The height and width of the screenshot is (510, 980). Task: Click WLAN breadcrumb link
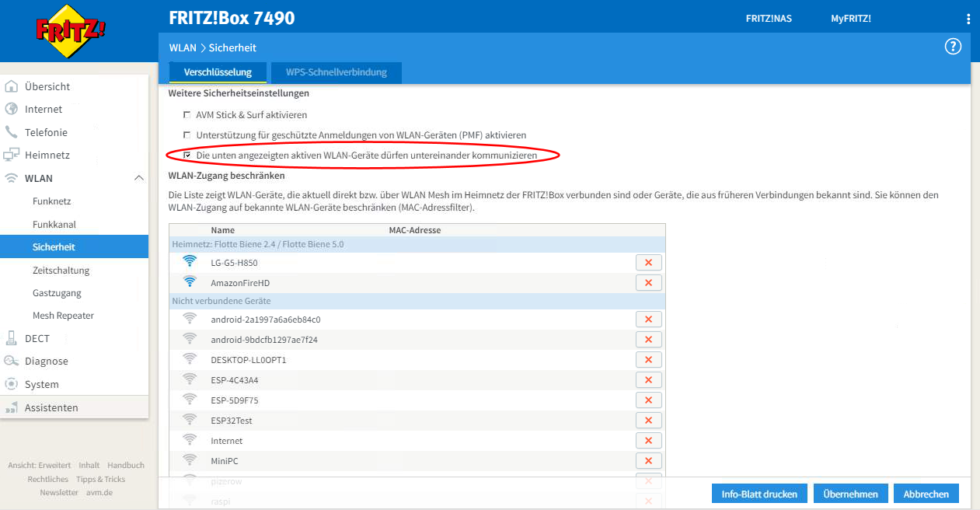point(183,47)
